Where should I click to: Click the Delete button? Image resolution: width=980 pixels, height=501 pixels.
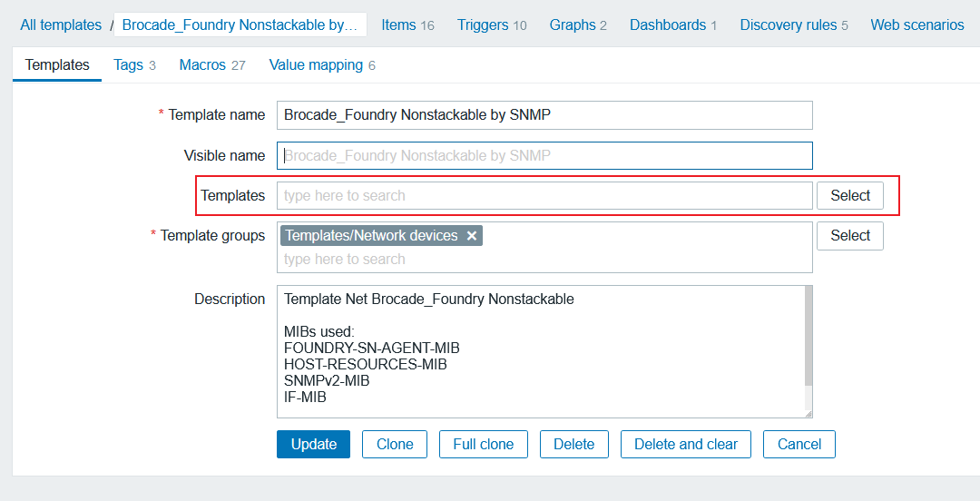(x=573, y=444)
